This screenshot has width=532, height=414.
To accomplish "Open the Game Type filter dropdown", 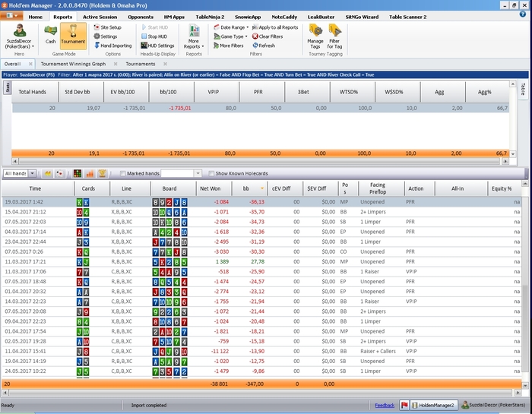I will tap(230, 36).
